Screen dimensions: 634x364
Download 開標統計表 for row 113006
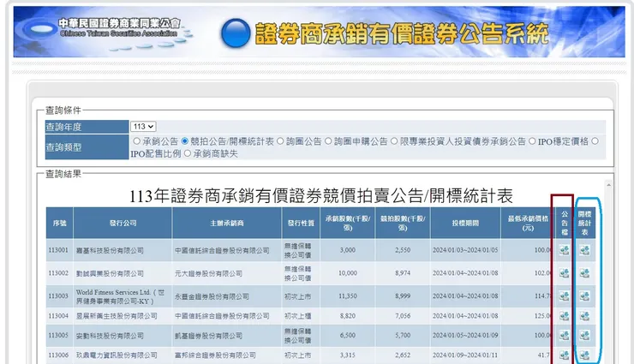pos(584,355)
